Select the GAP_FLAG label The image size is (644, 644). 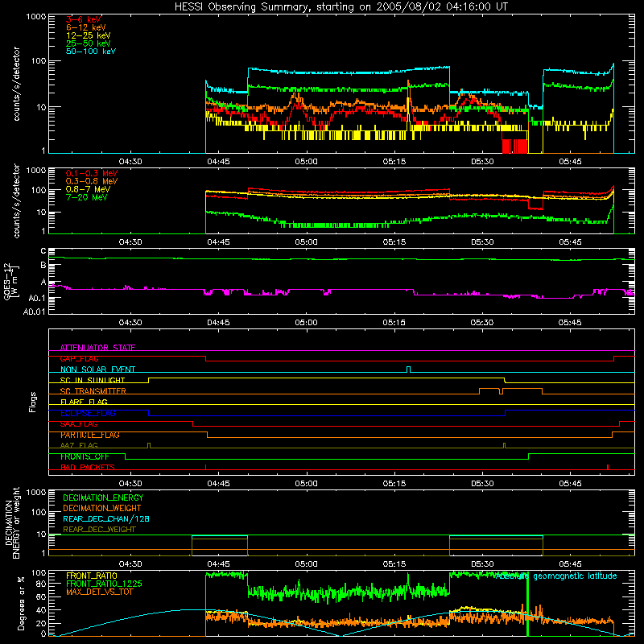click(x=79, y=358)
